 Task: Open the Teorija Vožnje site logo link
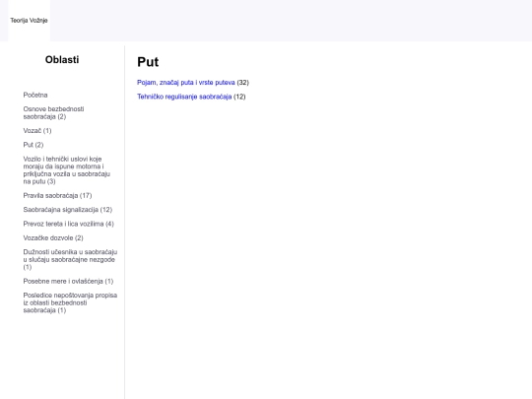click(29, 21)
